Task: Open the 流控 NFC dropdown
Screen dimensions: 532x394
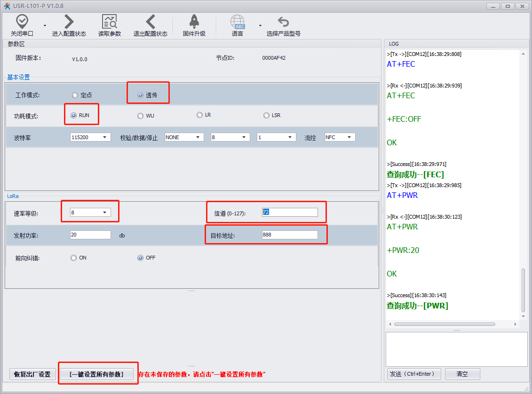Action: (x=340, y=137)
